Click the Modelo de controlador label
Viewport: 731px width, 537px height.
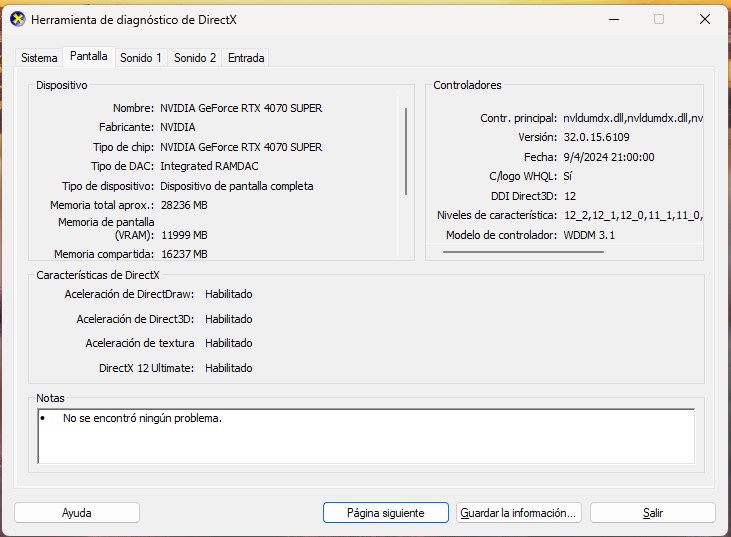501,235
